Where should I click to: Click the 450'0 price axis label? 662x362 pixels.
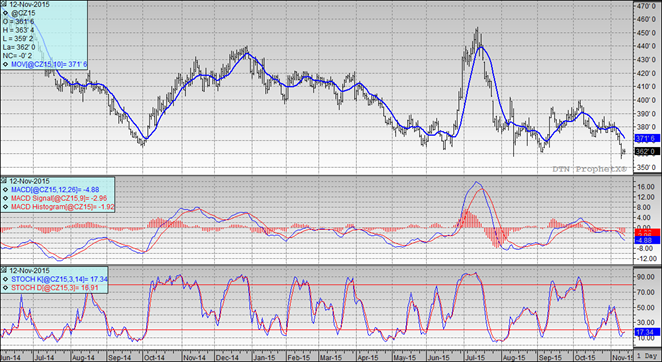(646, 33)
